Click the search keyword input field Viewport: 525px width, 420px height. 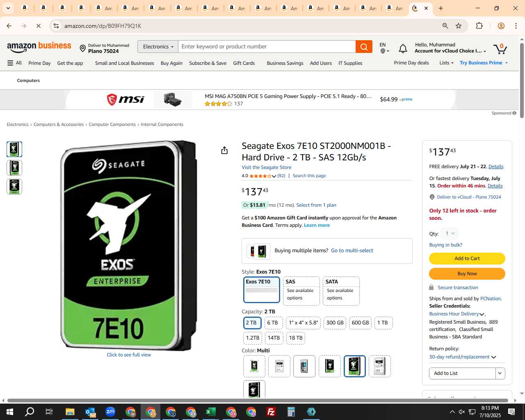tap(267, 47)
